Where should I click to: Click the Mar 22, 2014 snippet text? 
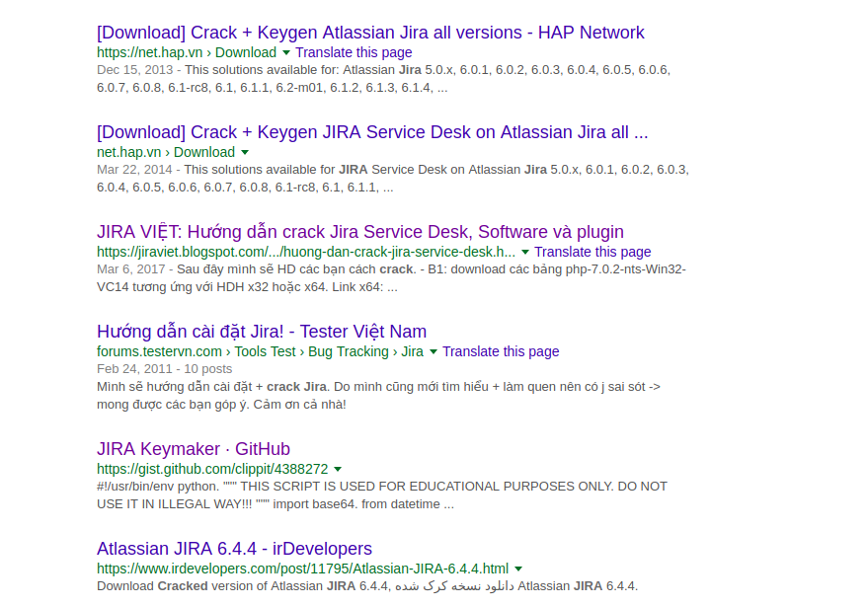coord(393,179)
